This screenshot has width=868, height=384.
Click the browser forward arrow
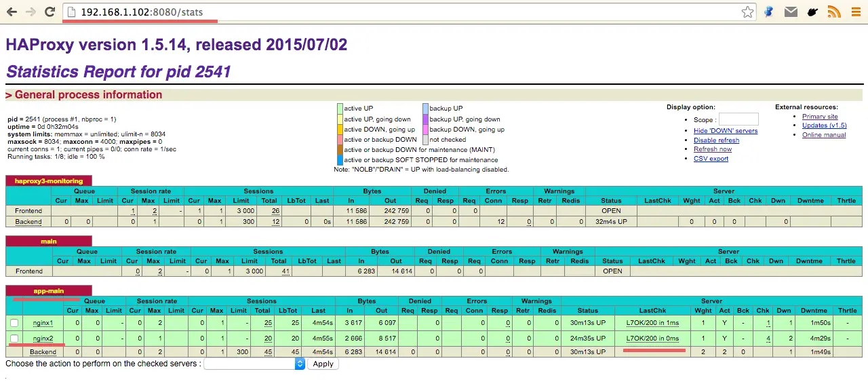pyautogui.click(x=31, y=12)
